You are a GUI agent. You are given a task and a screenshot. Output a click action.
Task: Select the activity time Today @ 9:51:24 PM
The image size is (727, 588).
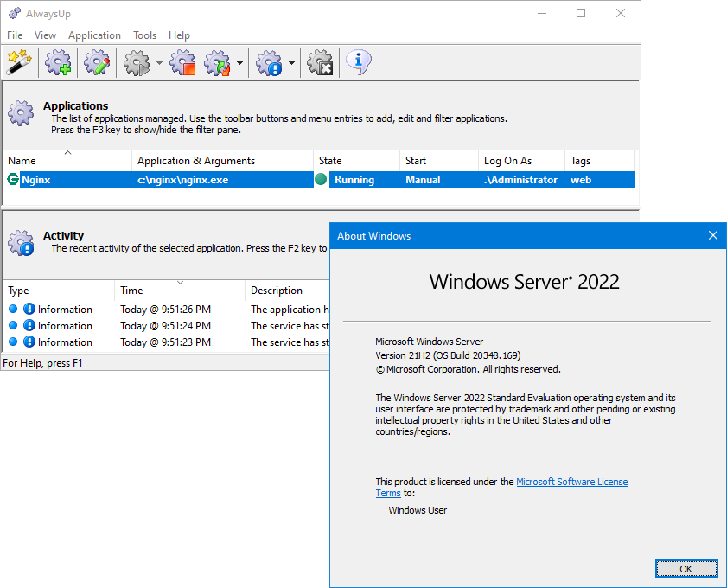pyautogui.click(x=165, y=325)
